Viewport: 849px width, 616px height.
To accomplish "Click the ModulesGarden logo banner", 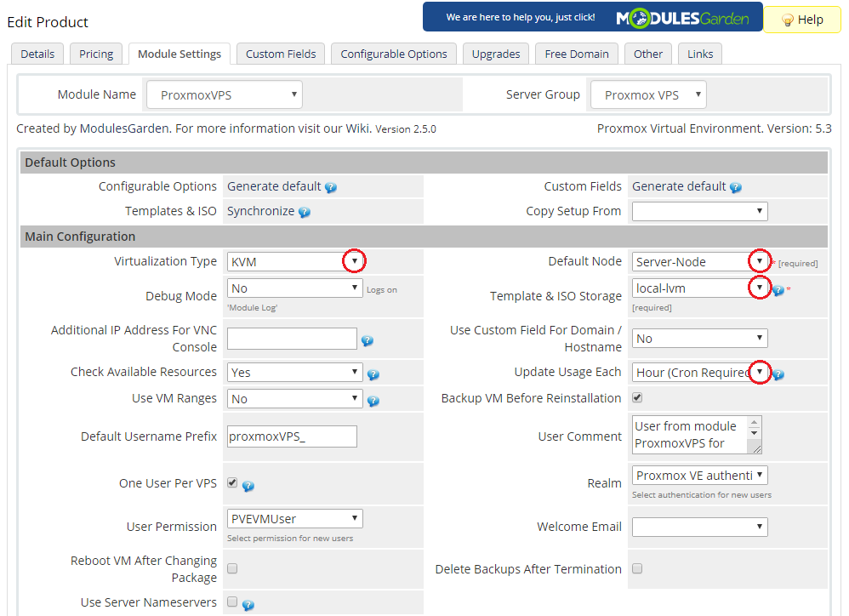I will [x=592, y=17].
